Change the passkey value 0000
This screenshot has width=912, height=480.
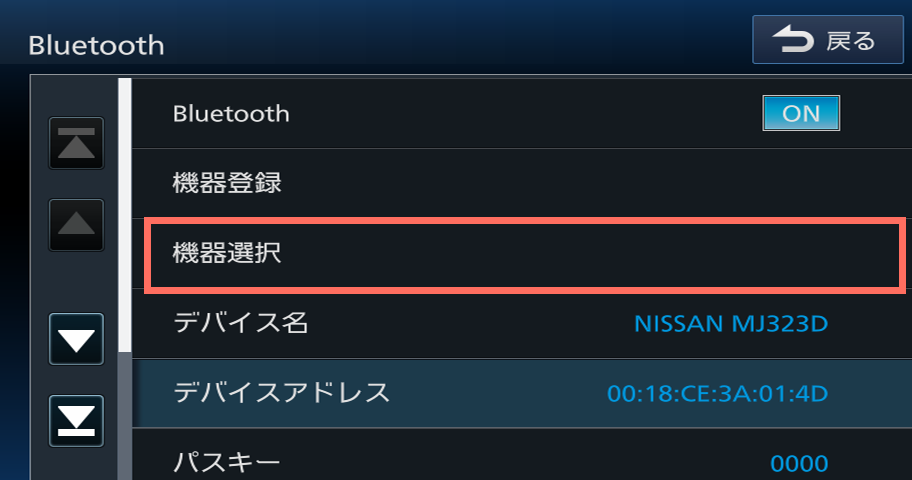point(798,463)
